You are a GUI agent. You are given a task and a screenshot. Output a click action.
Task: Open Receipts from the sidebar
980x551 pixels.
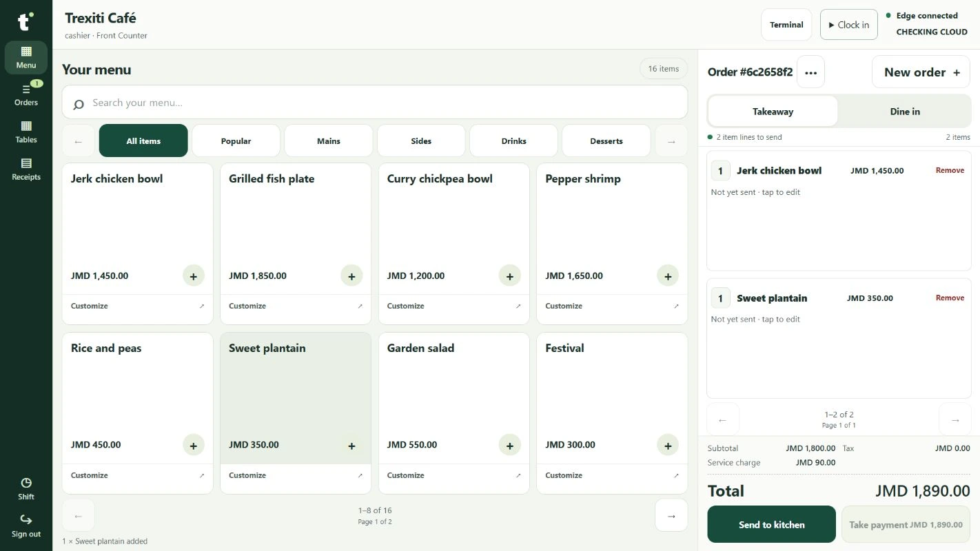click(x=26, y=169)
